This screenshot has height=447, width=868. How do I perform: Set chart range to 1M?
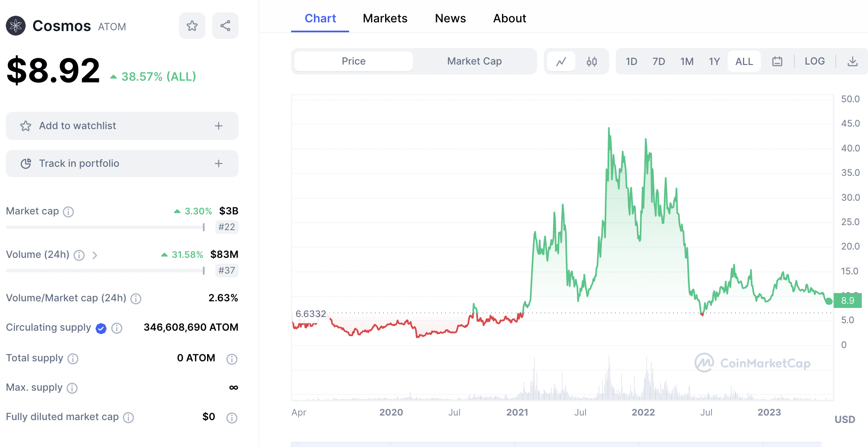687,61
